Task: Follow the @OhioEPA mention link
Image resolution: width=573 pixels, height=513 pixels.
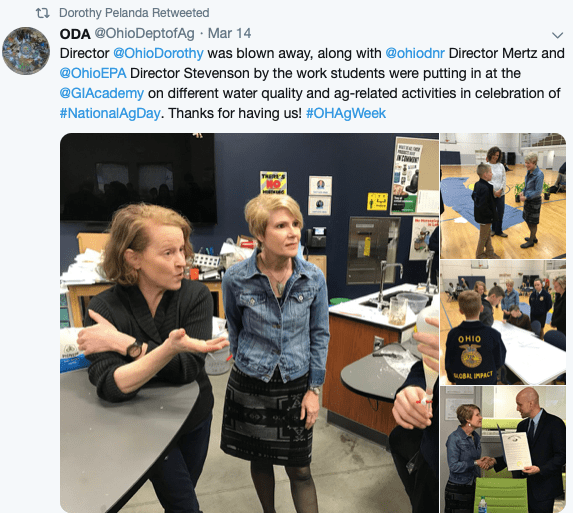Action: point(93,73)
